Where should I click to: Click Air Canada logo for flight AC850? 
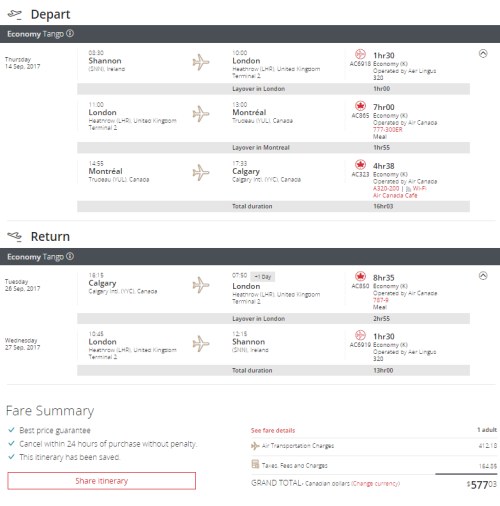(360, 276)
